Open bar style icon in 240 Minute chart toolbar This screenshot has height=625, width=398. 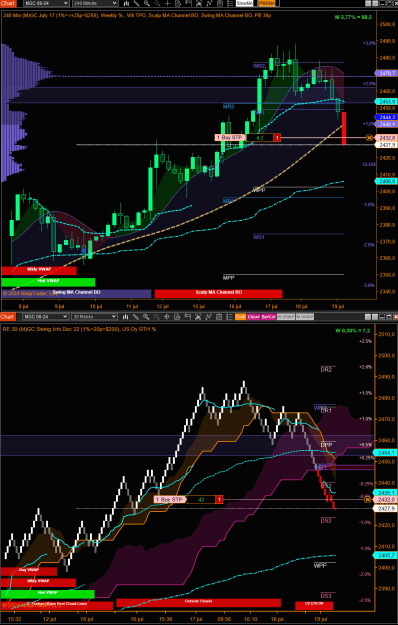(x=126, y=3)
